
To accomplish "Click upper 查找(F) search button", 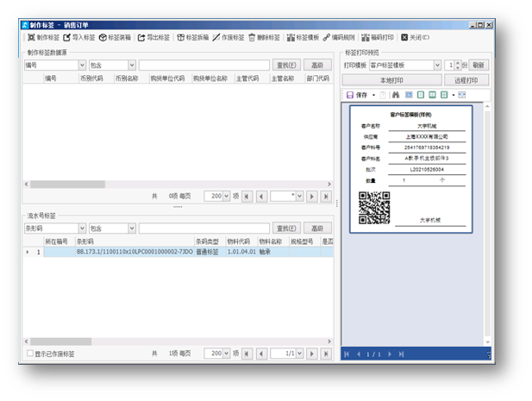I will [x=286, y=66].
